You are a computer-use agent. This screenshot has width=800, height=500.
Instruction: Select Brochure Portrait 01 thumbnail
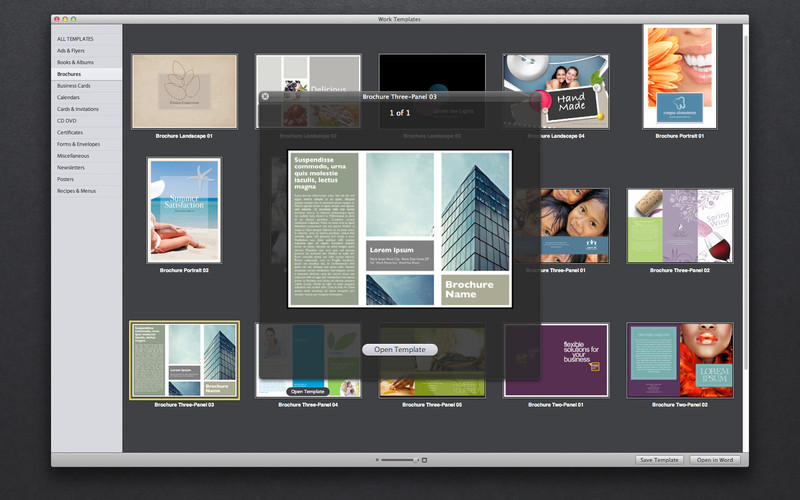pyautogui.click(x=680, y=76)
